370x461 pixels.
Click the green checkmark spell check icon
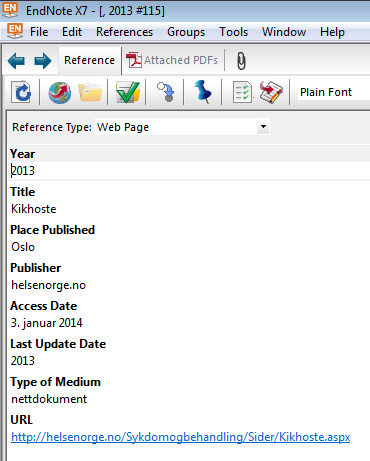[x=128, y=92]
